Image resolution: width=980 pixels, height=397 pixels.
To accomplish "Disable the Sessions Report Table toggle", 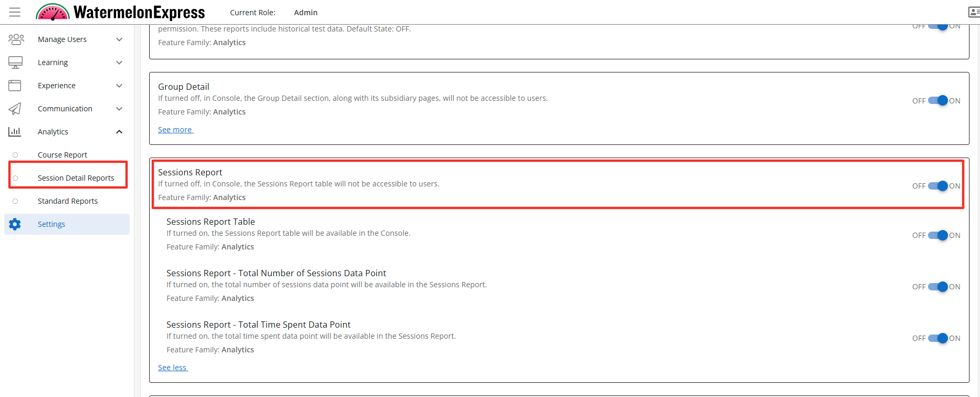I will coord(937,235).
